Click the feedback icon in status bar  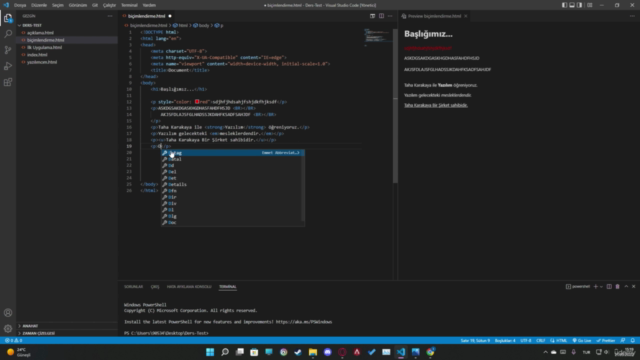coord(623,340)
